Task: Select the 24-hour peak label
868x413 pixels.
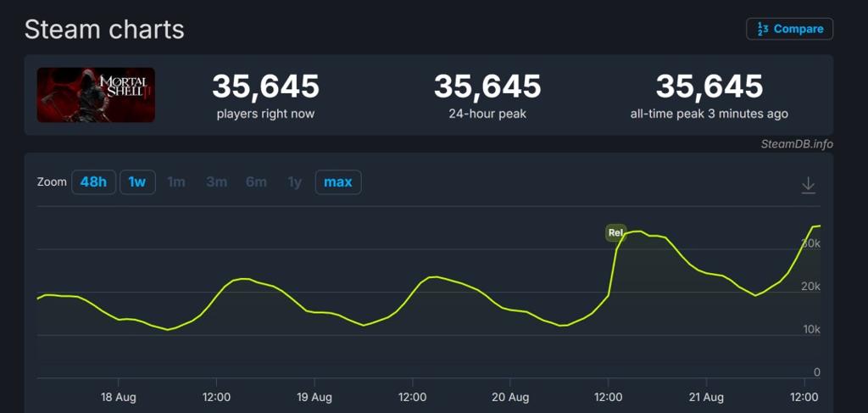Action: coord(487,114)
